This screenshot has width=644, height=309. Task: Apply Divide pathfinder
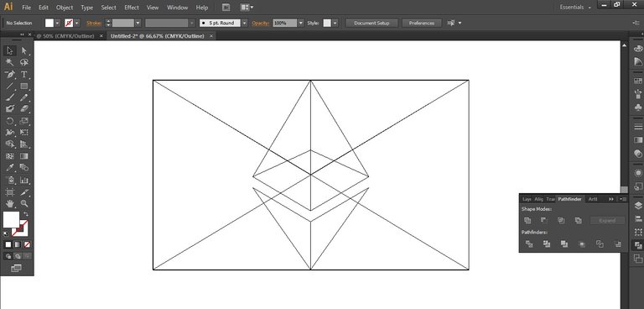(x=529, y=244)
